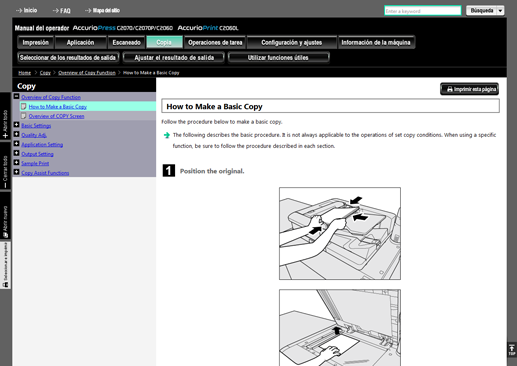Click the printer icon in Imprimir esta página
The width and height of the screenshot is (517, 366).
[x=450, y=89]
